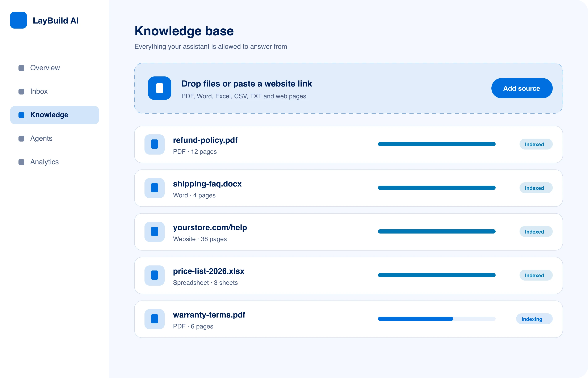This screenshot has height=378, width=588.
Task: Navigate to Analytics
Action: coord(54,162)
